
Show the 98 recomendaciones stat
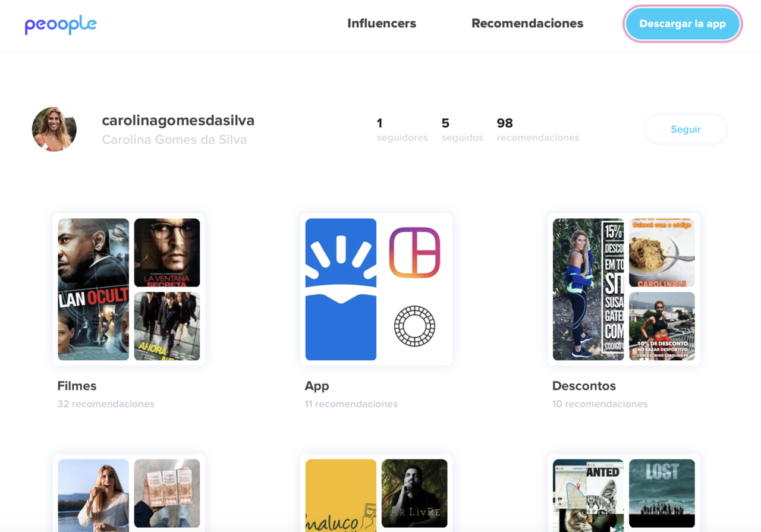point(537,130)
